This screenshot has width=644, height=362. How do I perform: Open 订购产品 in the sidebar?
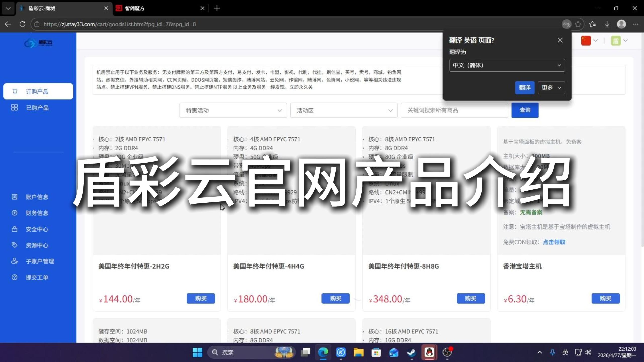[x=38, y=91]
